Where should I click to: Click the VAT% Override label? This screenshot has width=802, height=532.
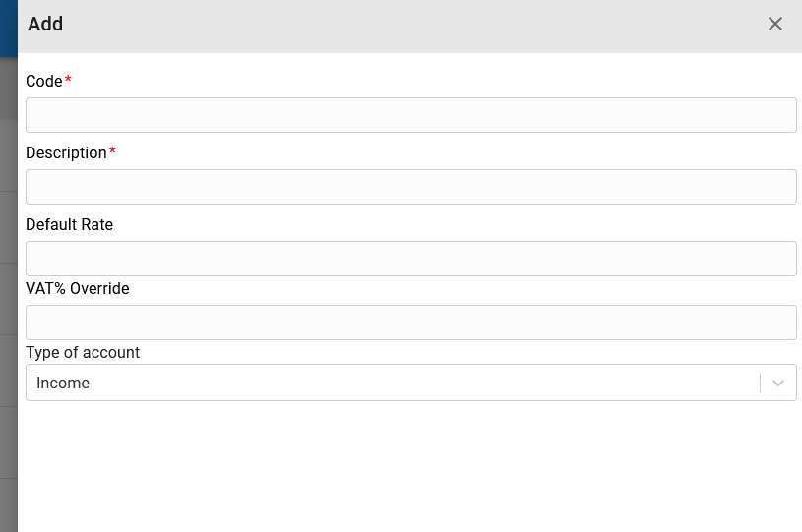(x=77, y=288)
